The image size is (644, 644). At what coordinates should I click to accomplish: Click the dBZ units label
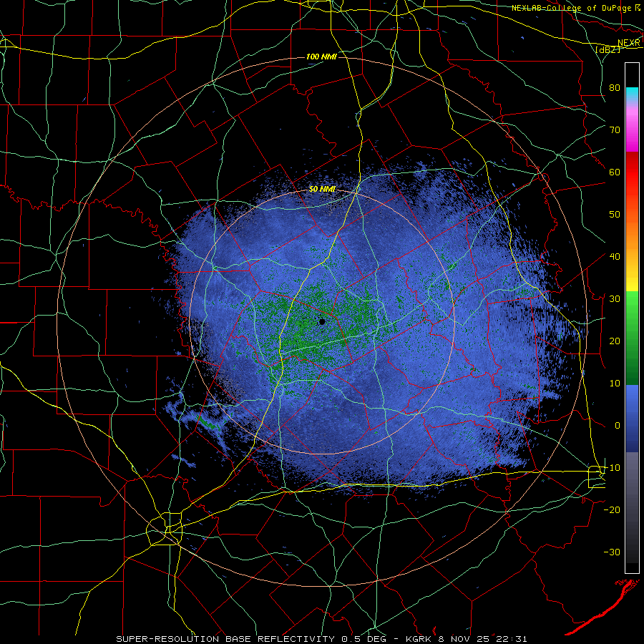608,49
